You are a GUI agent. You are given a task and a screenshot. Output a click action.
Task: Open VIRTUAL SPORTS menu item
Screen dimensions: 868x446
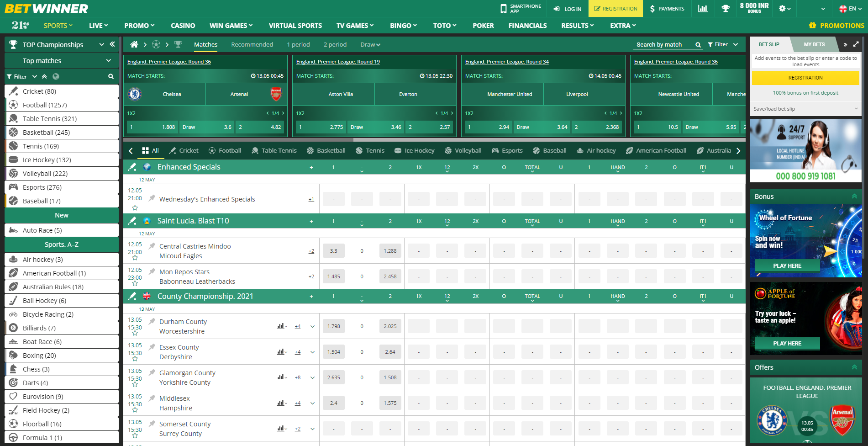point(295,26)
